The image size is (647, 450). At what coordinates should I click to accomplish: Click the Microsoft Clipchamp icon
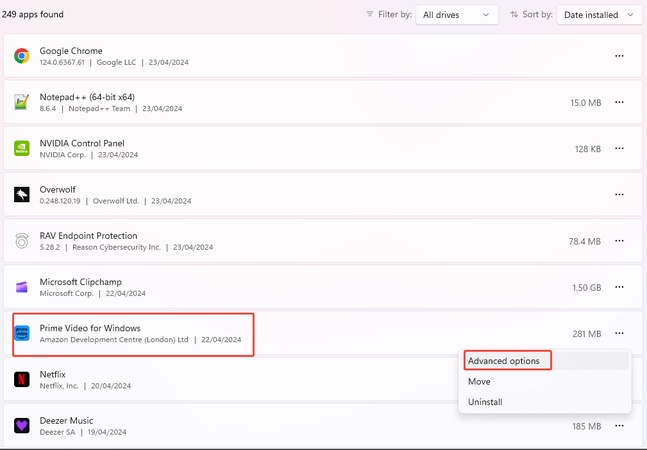21,287
